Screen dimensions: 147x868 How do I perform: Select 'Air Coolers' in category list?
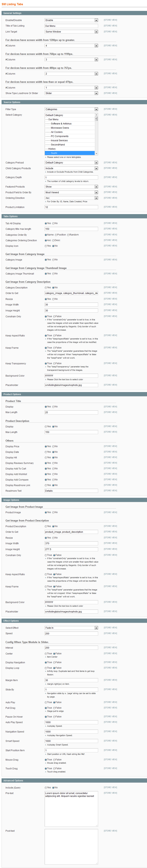(x=70, y=132)
